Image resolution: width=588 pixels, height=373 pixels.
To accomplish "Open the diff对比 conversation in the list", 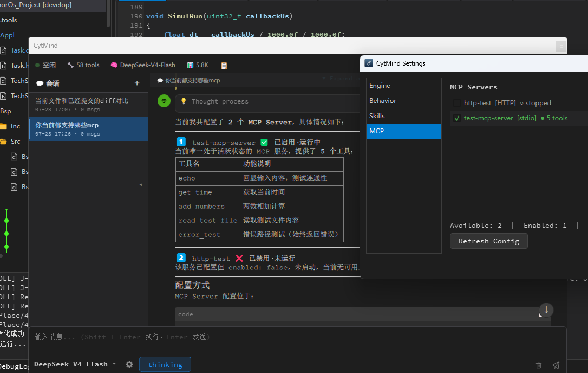I will click(88, 105).
